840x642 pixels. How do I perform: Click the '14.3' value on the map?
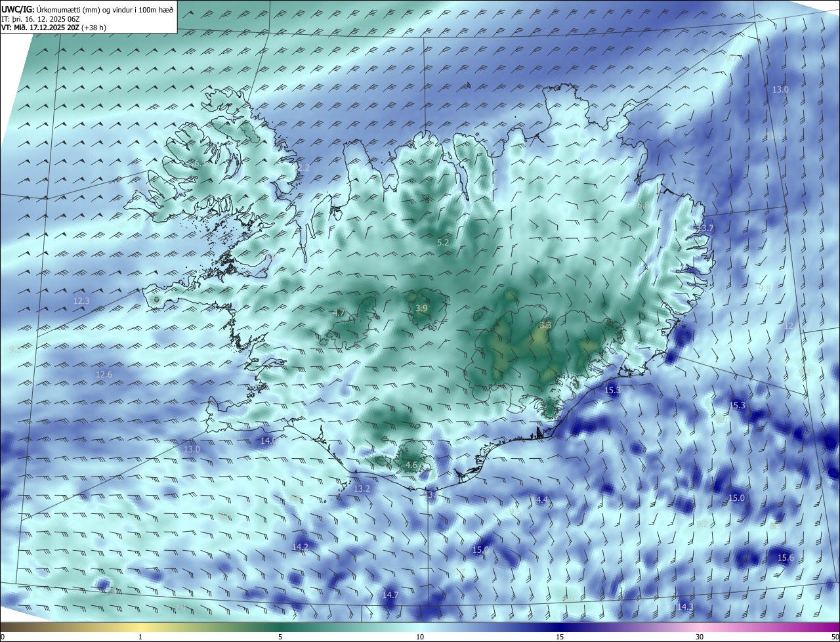tap(685, 607)
